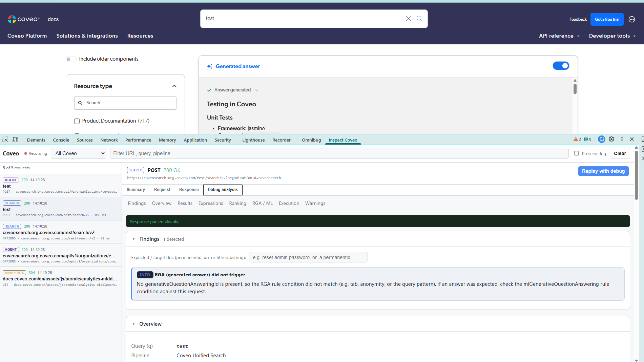Select the DevTools inspect element picker icon
The width and height of the screenshot is (644, 362).
pos(5,140)
